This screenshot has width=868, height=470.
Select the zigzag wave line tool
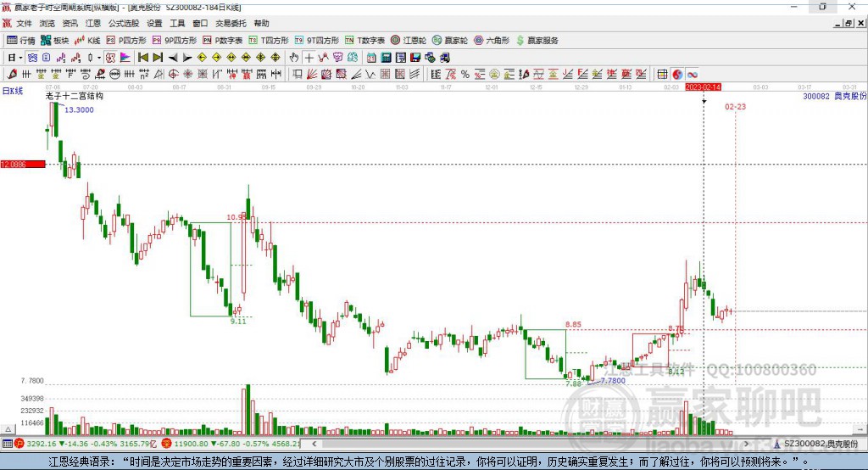pyautogui.click(x=370, y=74)
